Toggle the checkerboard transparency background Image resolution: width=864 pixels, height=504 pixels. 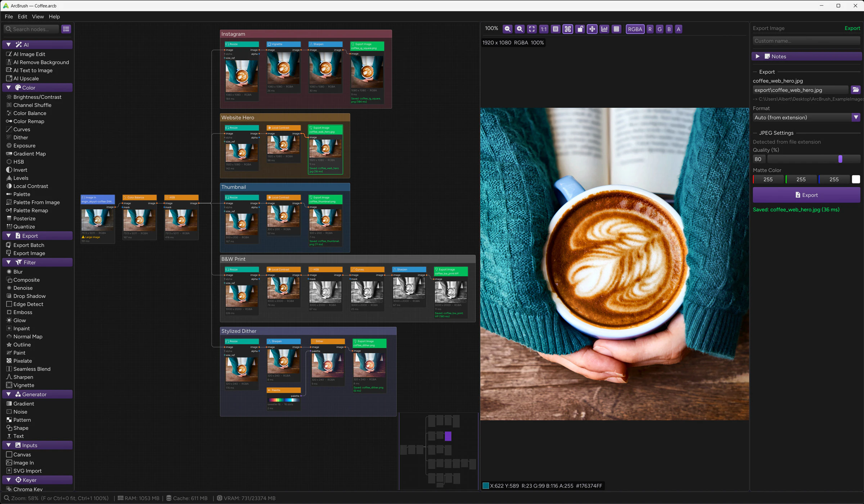tap(555, 29)
